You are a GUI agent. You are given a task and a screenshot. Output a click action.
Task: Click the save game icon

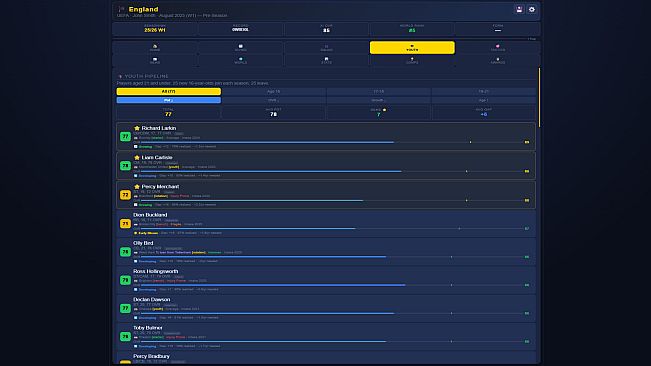(519, 9)
